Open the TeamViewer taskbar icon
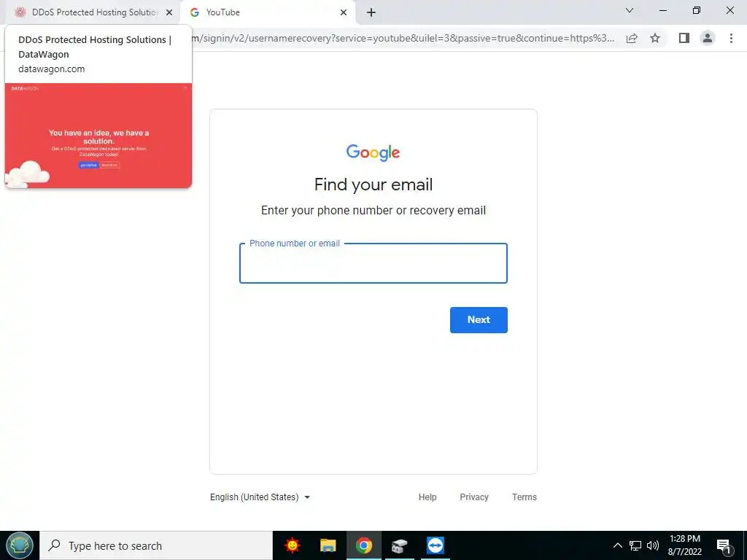747x560 pixels. pyautogui.click(x=436, y=545)
